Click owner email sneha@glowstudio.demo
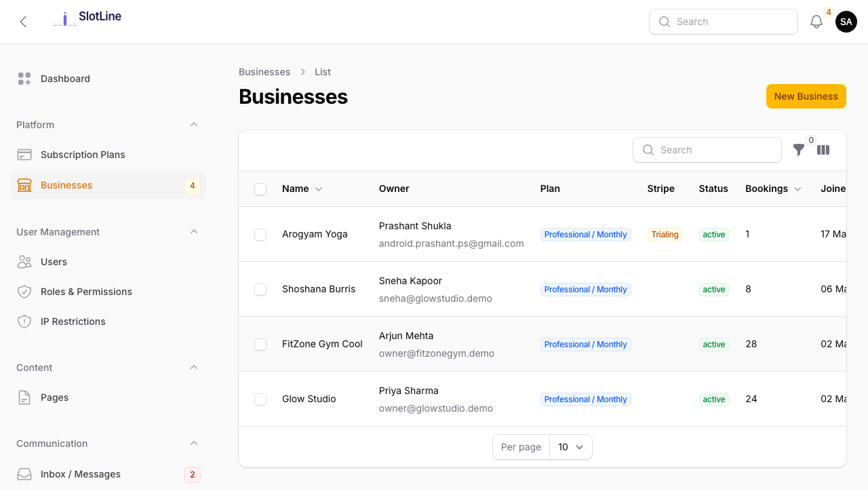868x489 pixels. pyautogui.click(x=435, y=298)
